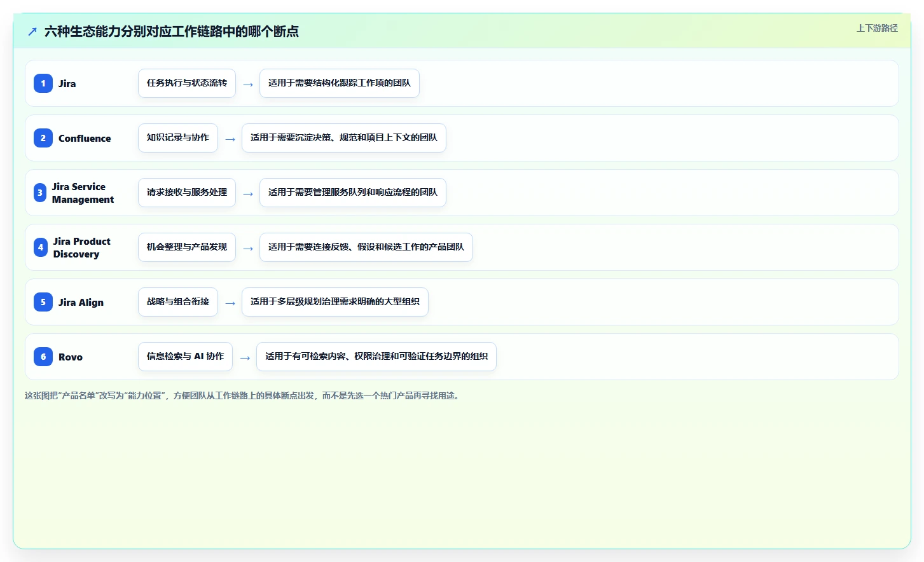Click the arrow after 战略与组合衔接
The image size is (924, 562).
coord(230,303)
